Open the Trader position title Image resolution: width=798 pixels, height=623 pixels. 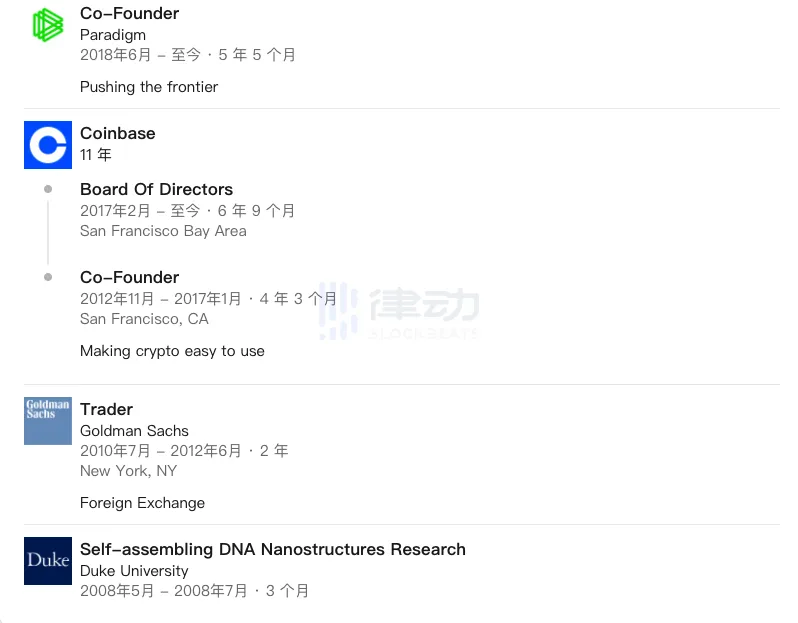[106, 409]
